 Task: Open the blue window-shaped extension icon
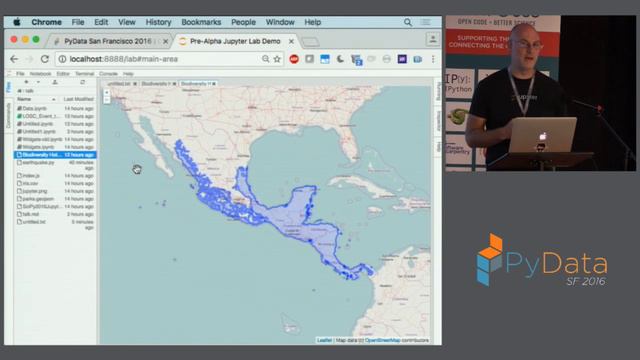pos(325,59)
